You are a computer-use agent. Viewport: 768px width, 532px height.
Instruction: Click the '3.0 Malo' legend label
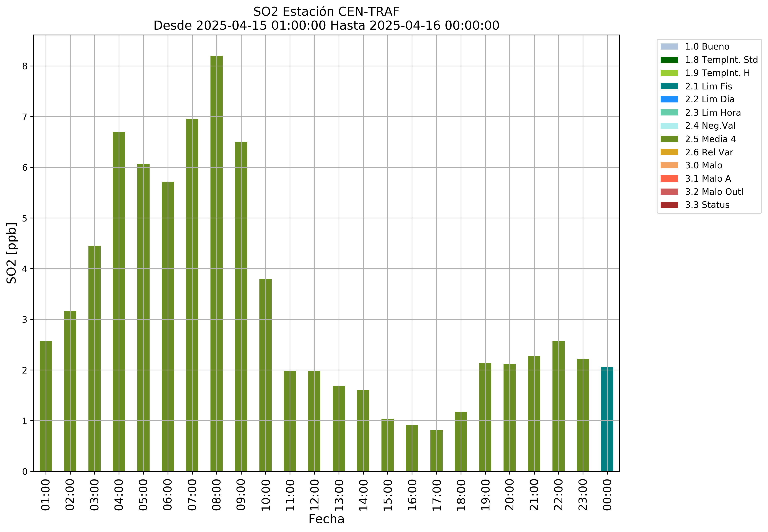point(703,165)
